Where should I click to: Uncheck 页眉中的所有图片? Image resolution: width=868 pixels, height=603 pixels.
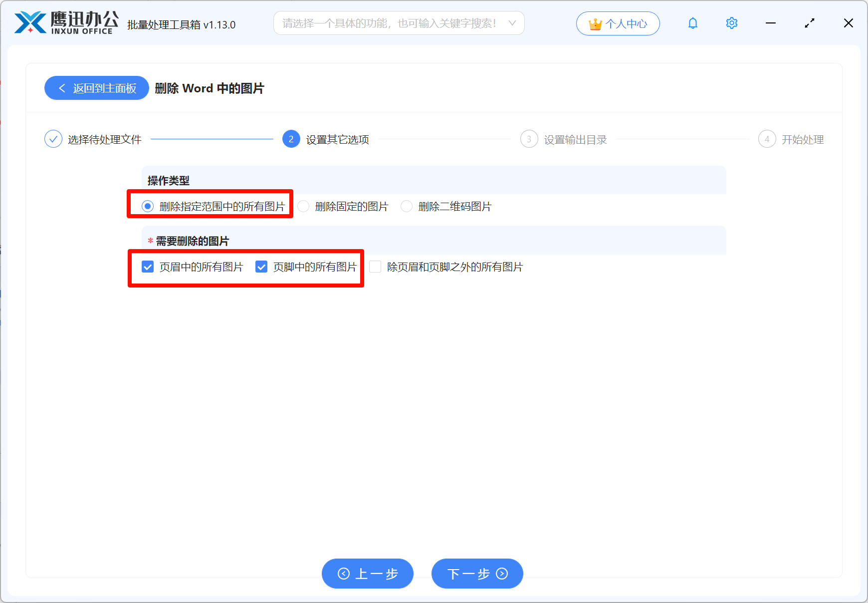[147, 267]
